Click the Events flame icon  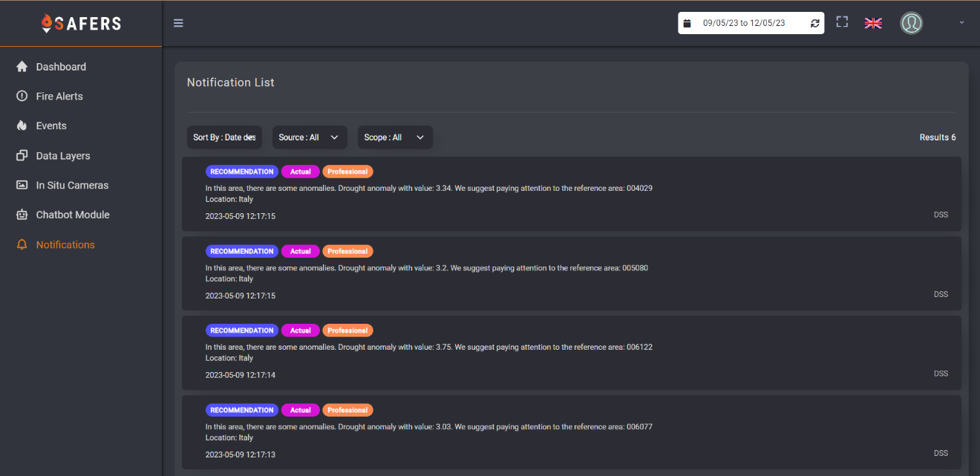22,125
